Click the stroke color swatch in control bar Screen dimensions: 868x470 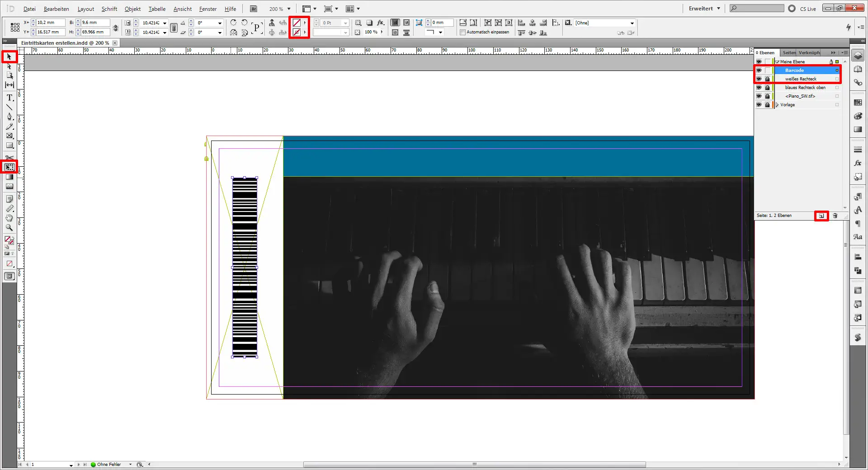coord(297,32)
